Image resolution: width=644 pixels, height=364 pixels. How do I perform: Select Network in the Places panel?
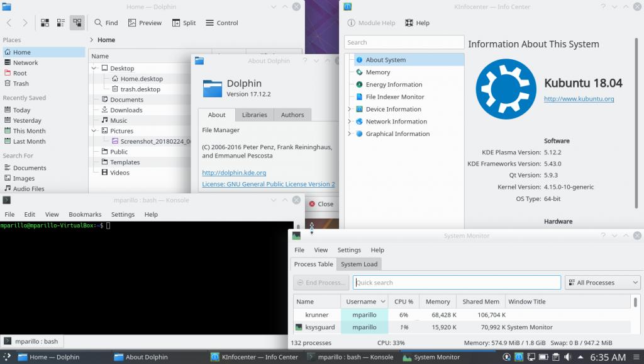tap(25, 62)
